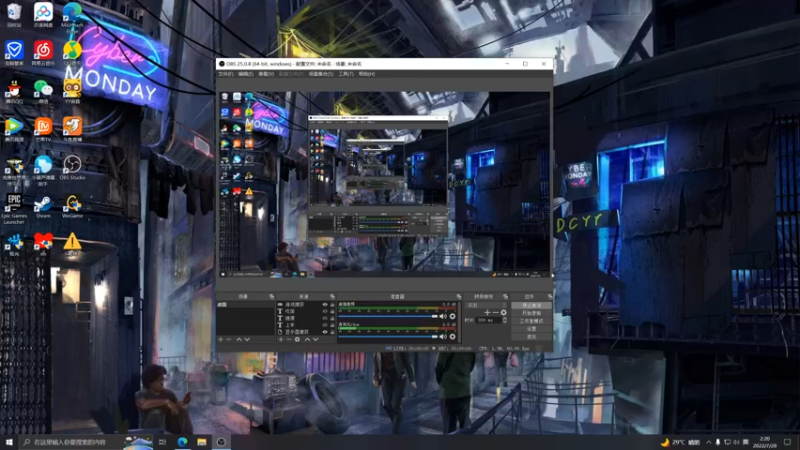Lock the 上车 text source
800x450 pixels.
[x=332, y=325]
